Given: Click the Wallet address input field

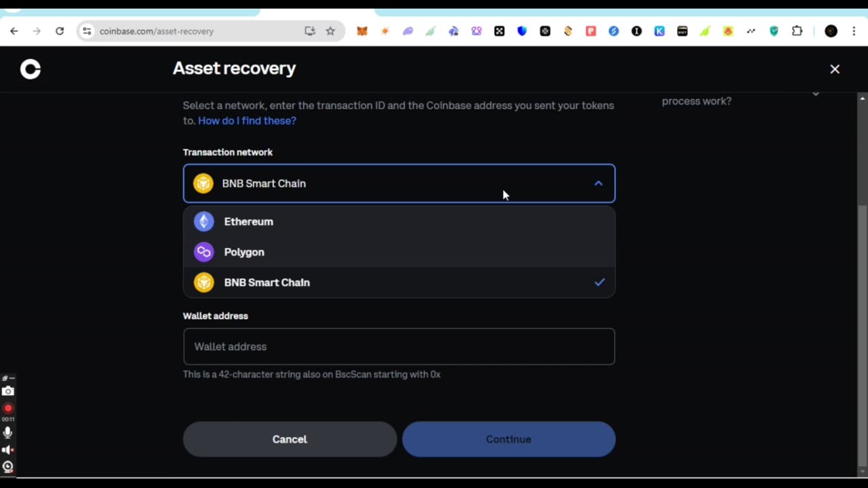Looking at the screenshot, I should (399, 346).
